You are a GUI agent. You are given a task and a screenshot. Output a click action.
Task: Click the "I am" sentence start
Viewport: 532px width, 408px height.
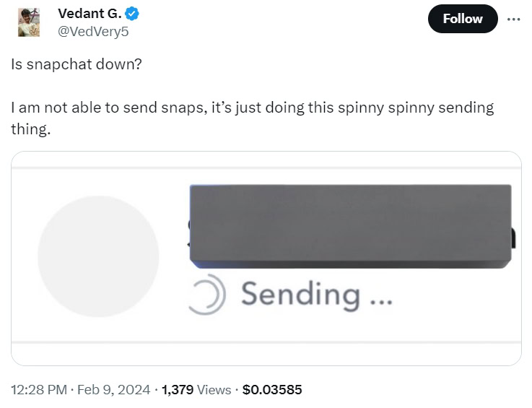(x=25, y=108)
